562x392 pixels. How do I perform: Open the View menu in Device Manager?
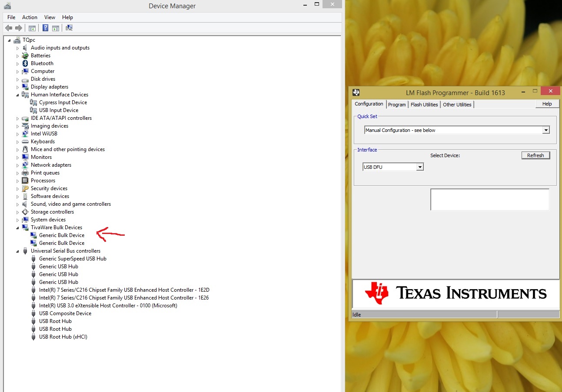50,17
